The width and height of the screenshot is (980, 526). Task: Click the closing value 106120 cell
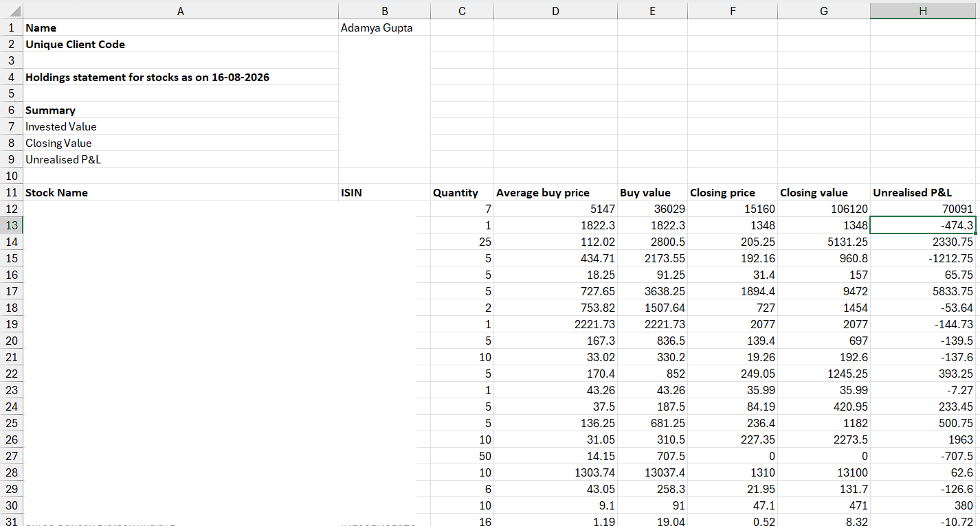(x=824, y=209)
